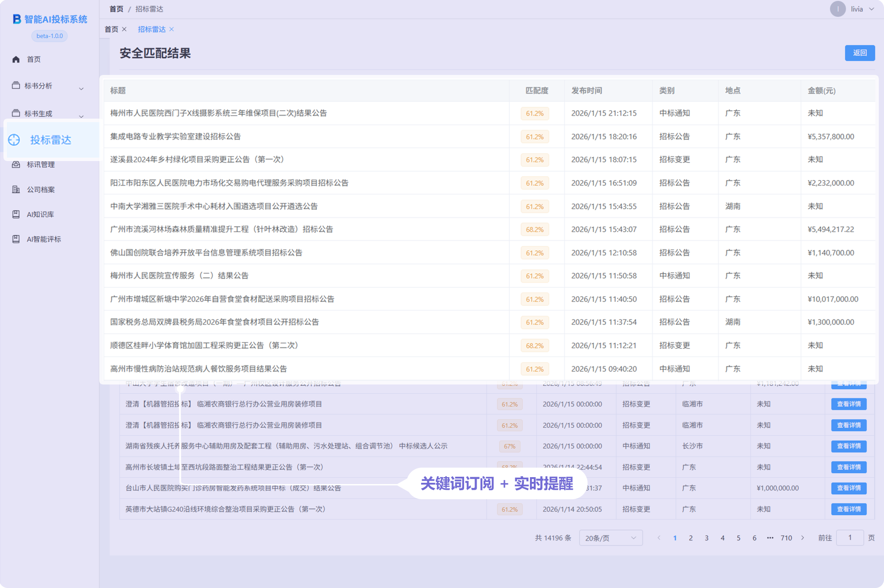Close the 首页 tab

tap(124, 29)
